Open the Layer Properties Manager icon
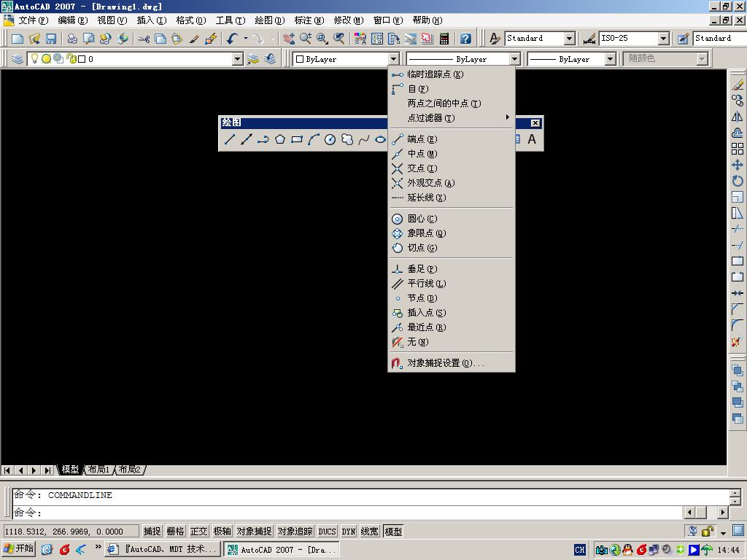747x560 pixels. (x=18, y=59)
